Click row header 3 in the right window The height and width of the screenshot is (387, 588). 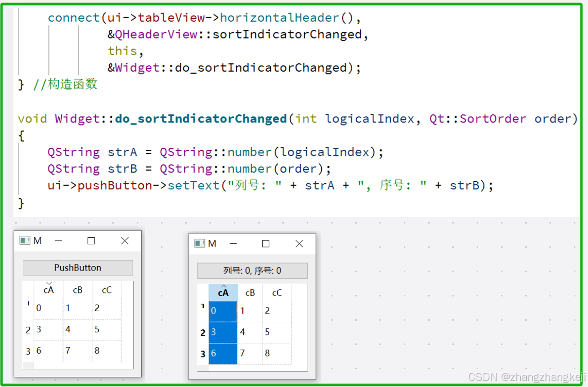click(x=203, y=354)
